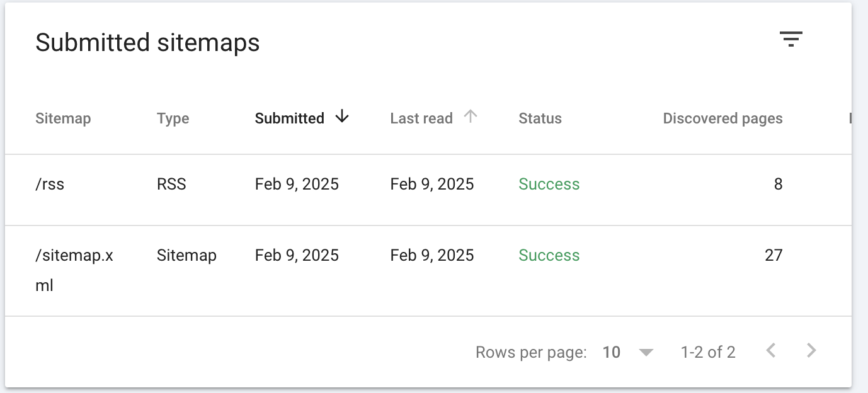Go to the previous page with the chevron
Viewport: 868px width, 393px height.
tap(770, 351)
